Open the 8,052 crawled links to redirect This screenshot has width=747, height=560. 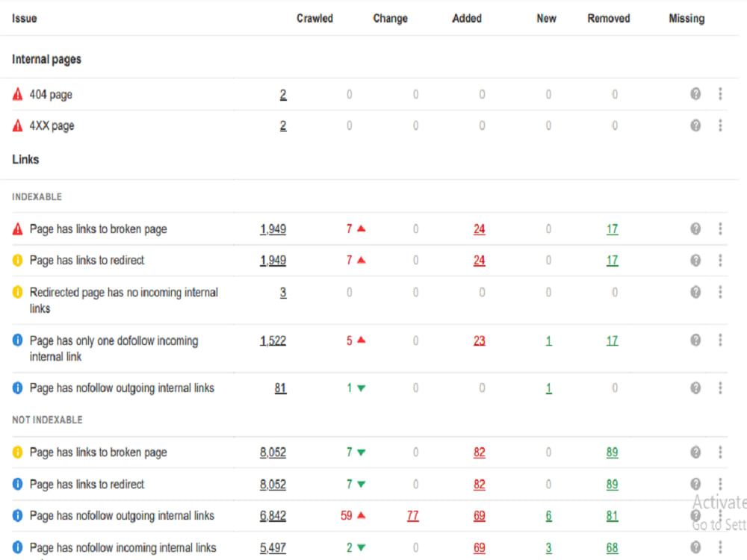(x=273, y=485)
